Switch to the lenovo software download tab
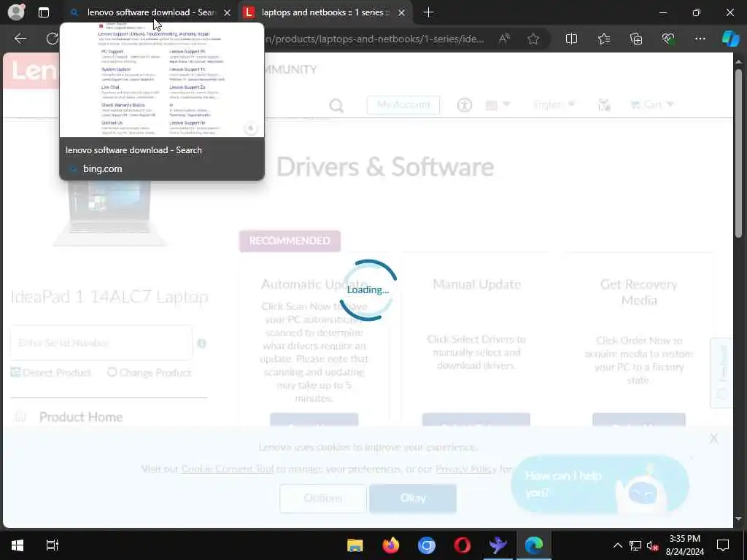 tap(150, 12)
